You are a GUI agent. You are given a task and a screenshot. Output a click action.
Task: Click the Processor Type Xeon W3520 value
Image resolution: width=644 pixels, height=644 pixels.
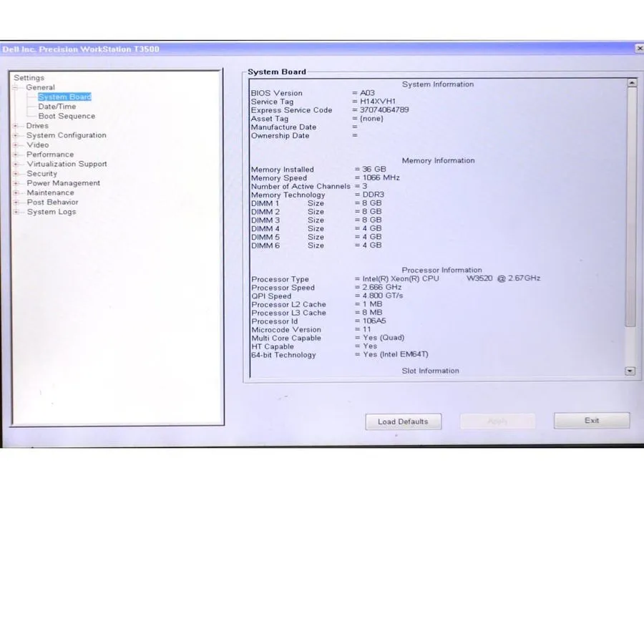[452, 278]
